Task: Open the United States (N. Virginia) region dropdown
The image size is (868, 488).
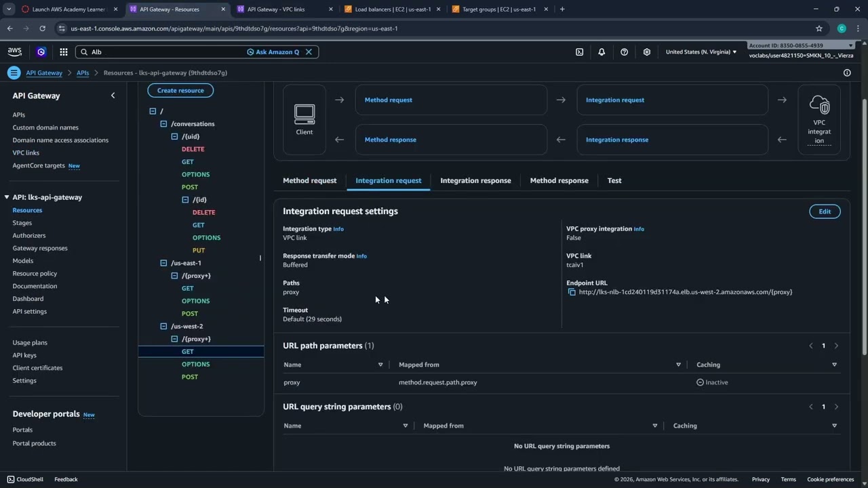Action: tap(701, 52)
